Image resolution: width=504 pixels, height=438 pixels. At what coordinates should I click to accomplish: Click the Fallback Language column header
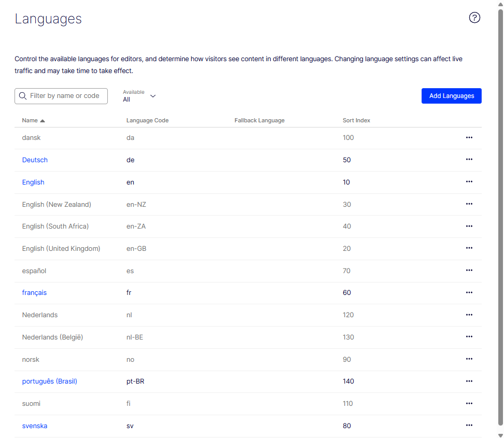pos(259,120)
